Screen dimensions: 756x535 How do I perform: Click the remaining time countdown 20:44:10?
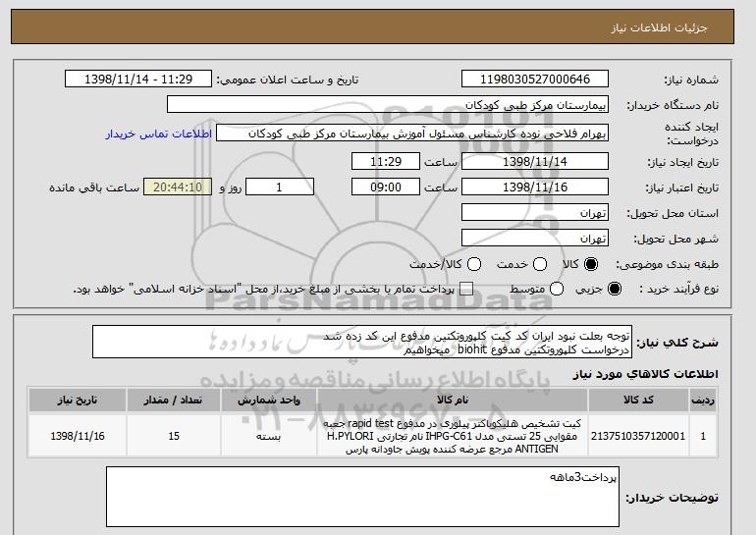(178, 187)
